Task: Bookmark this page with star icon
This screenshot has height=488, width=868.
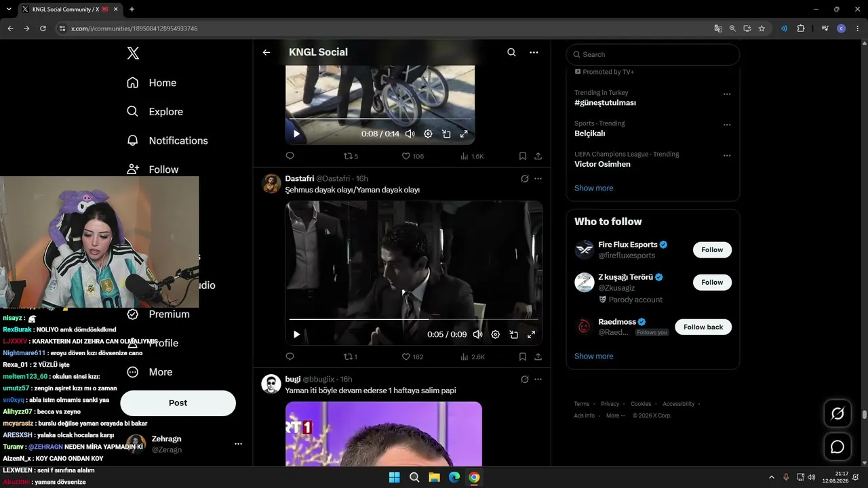Action: 762,28
